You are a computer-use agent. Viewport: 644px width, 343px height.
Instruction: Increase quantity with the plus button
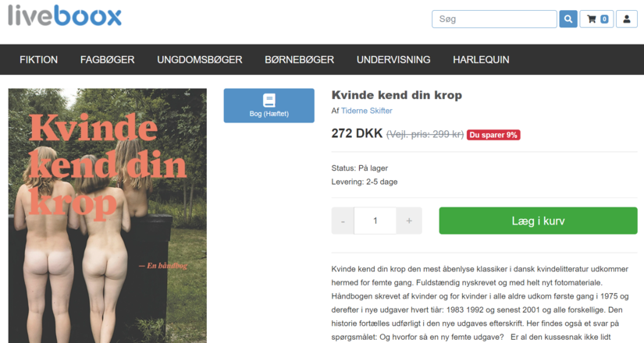click(x=409, y=221)
